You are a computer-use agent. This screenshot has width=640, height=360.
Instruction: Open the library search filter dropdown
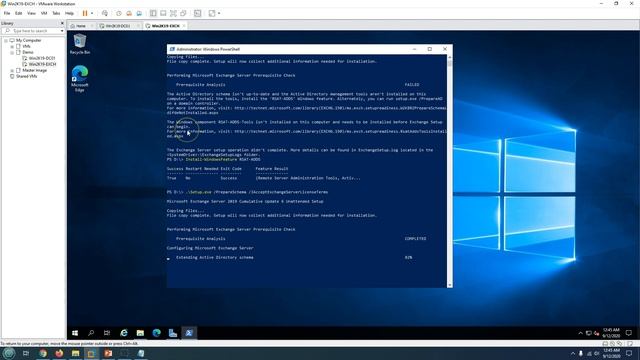62,31
